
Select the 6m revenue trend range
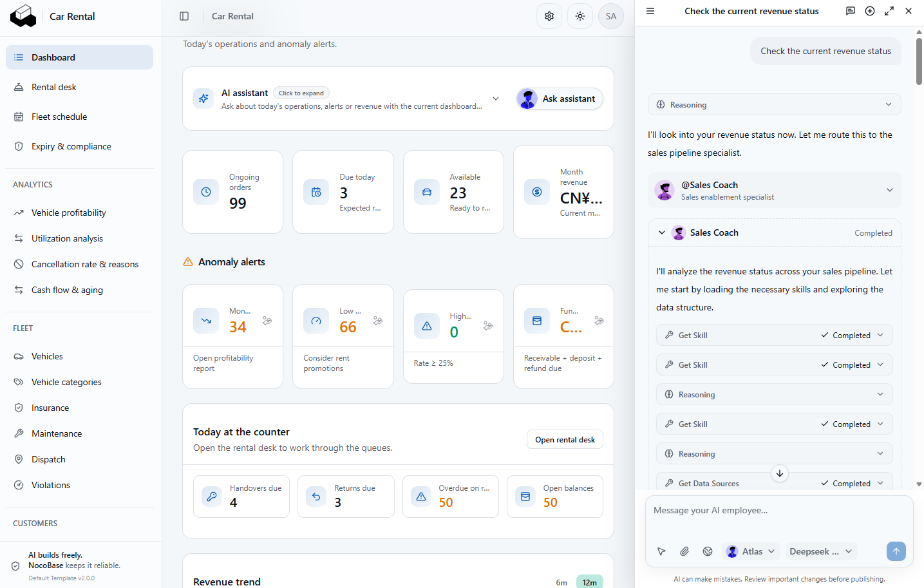click(x=561, y=582)
